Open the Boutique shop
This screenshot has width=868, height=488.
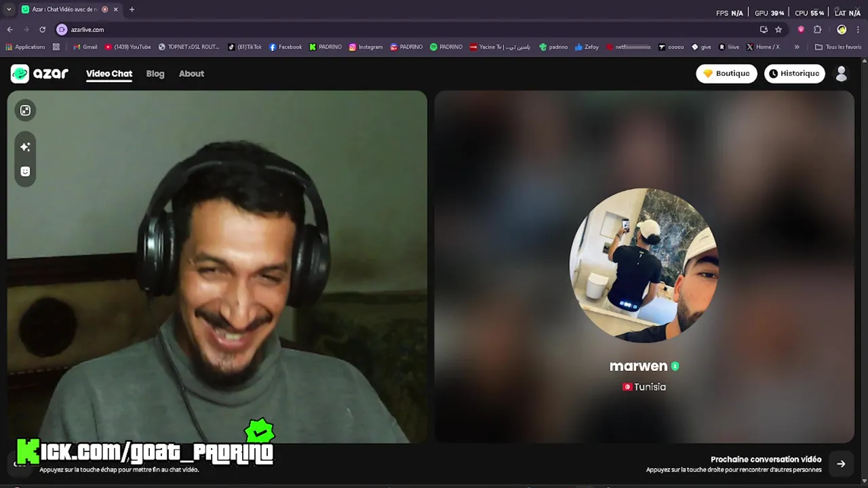726,73
